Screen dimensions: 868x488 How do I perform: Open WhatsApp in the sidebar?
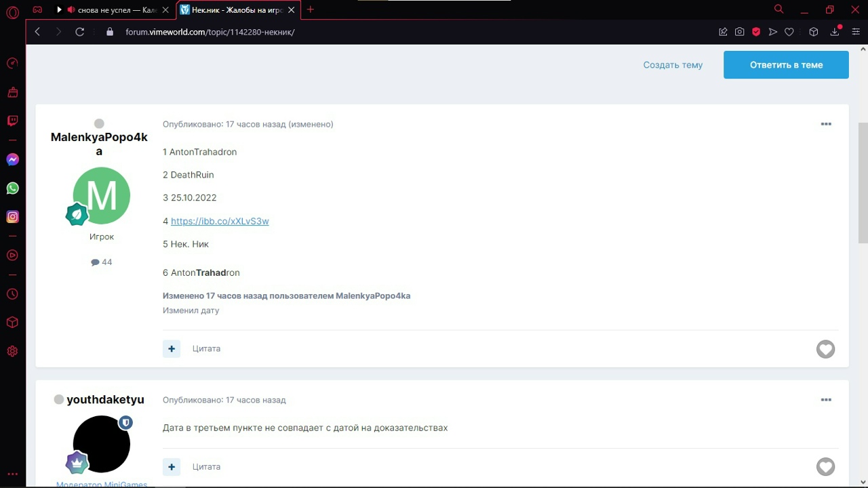(x=12, y=188)
